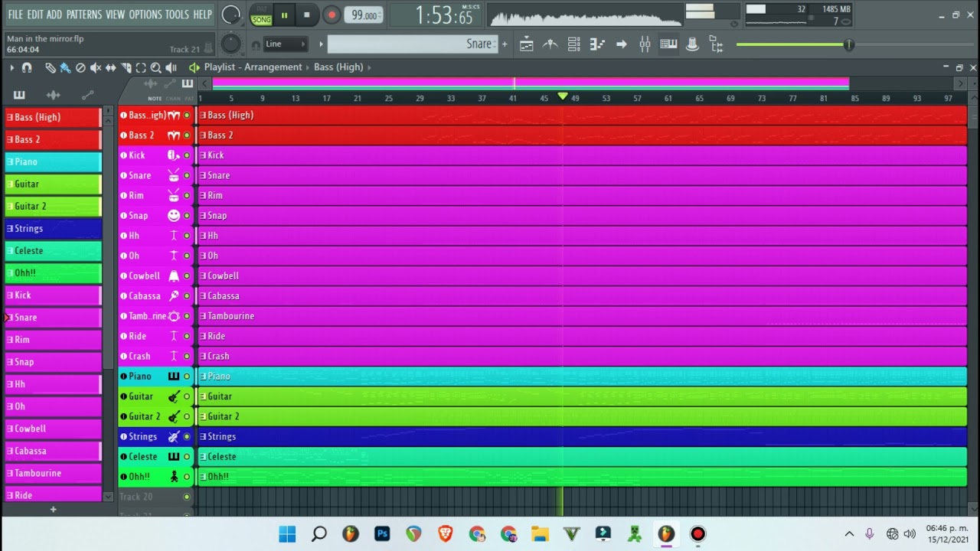Open the Line snap dropdown

pos(286,44)
